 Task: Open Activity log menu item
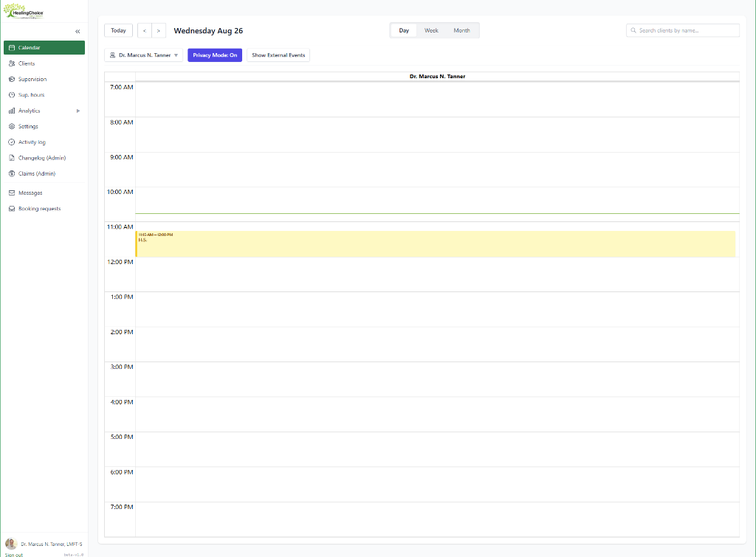(x=44, y=142)
